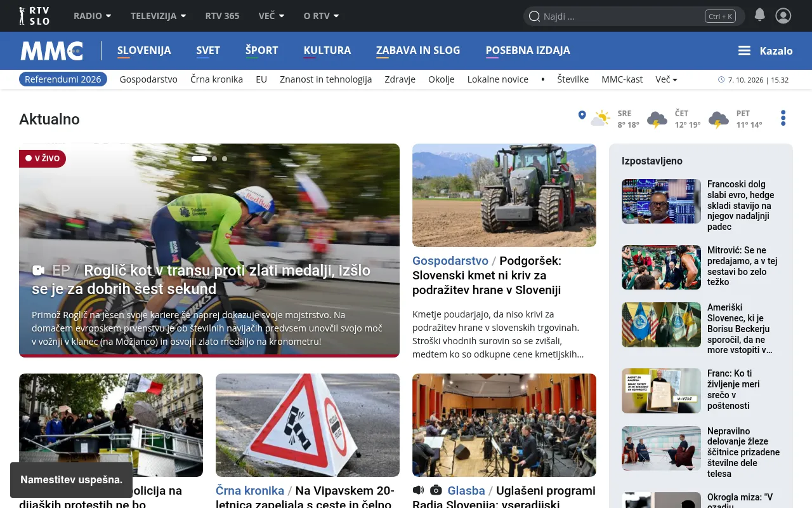This screenshot has height=508, width=812.
Task: Expand the O RTV dropdown menu
Action: tap(321, 16)
